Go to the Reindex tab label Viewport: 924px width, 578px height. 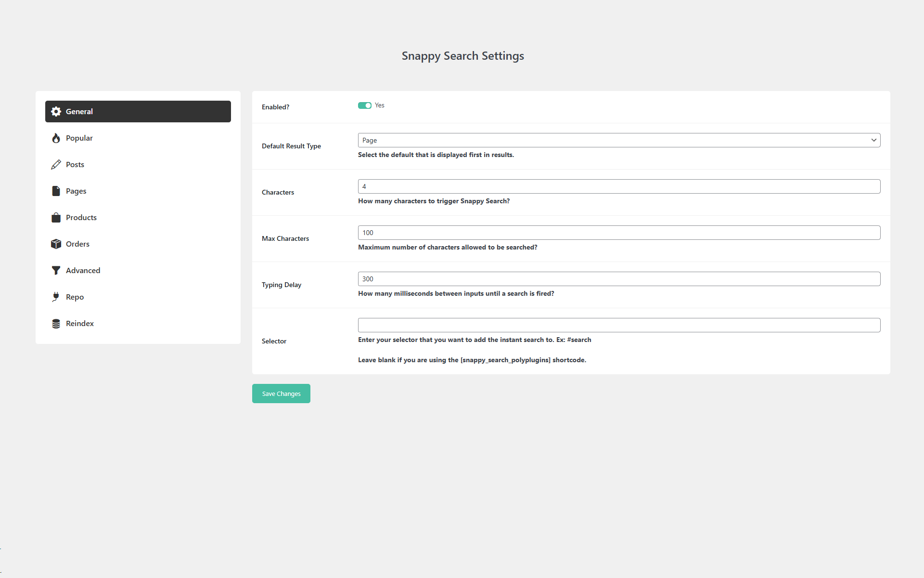(80, 323)
